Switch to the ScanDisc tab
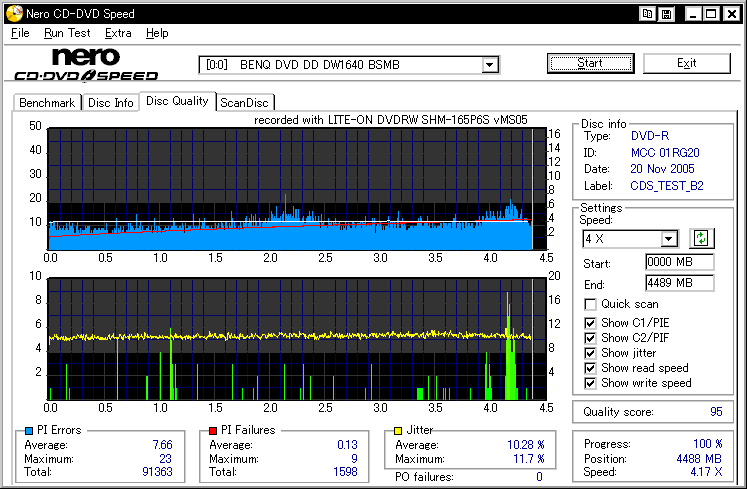This screenshot has width=747, height=489. [x=245, y=102]
